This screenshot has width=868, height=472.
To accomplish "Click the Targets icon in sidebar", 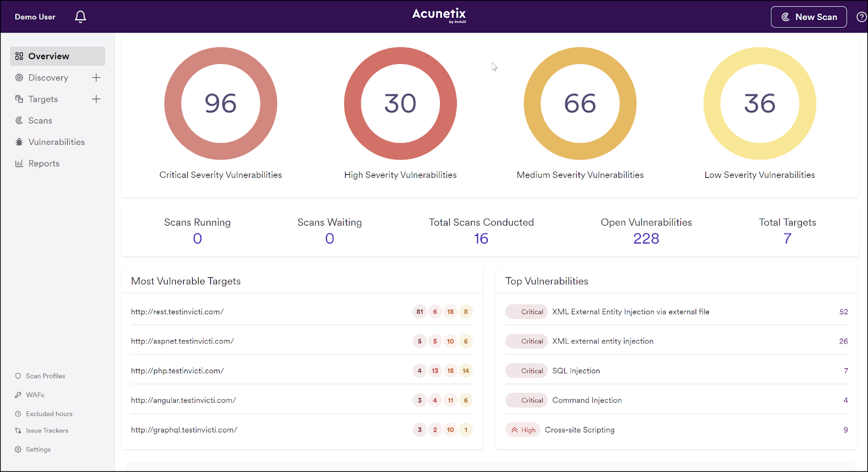I will click(x=19, y=99).
